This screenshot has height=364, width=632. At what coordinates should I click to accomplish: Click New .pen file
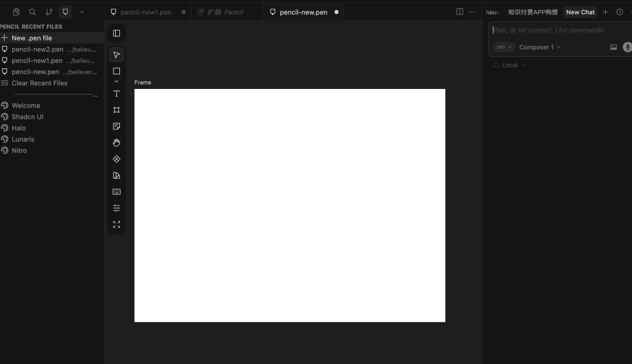(x=32, y=38)
